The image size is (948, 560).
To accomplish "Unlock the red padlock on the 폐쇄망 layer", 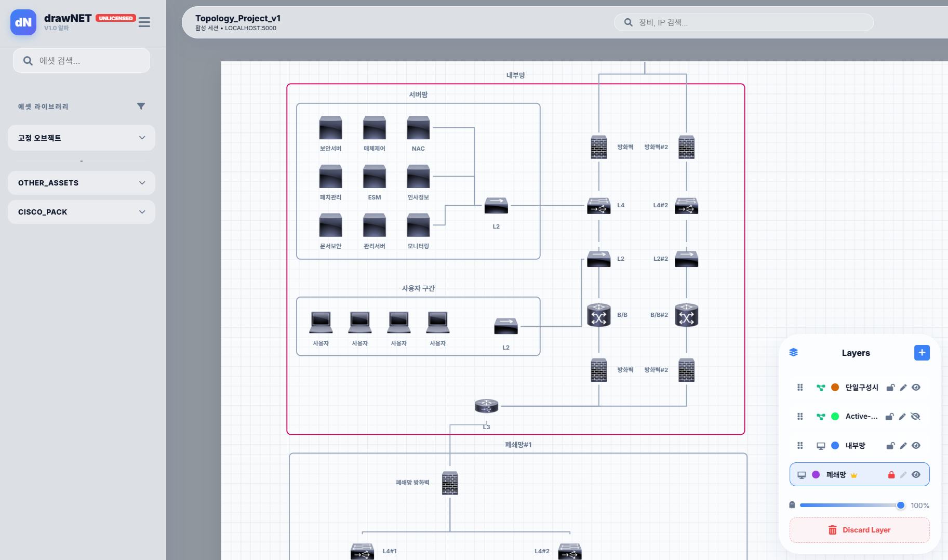I will coord(891,474).
